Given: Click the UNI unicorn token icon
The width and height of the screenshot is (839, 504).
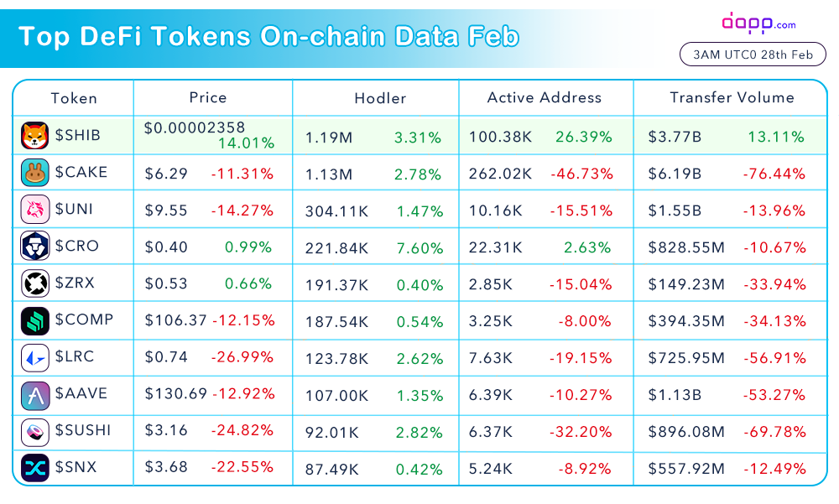Looking at the screenshot, I should point(34,209).
